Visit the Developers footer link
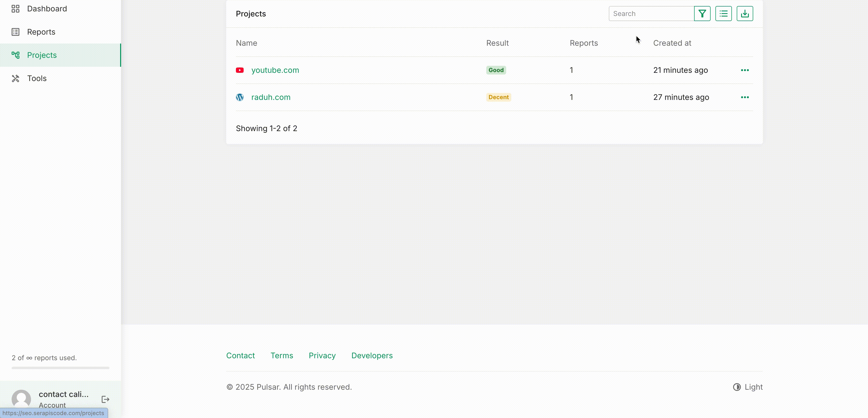 372,356
